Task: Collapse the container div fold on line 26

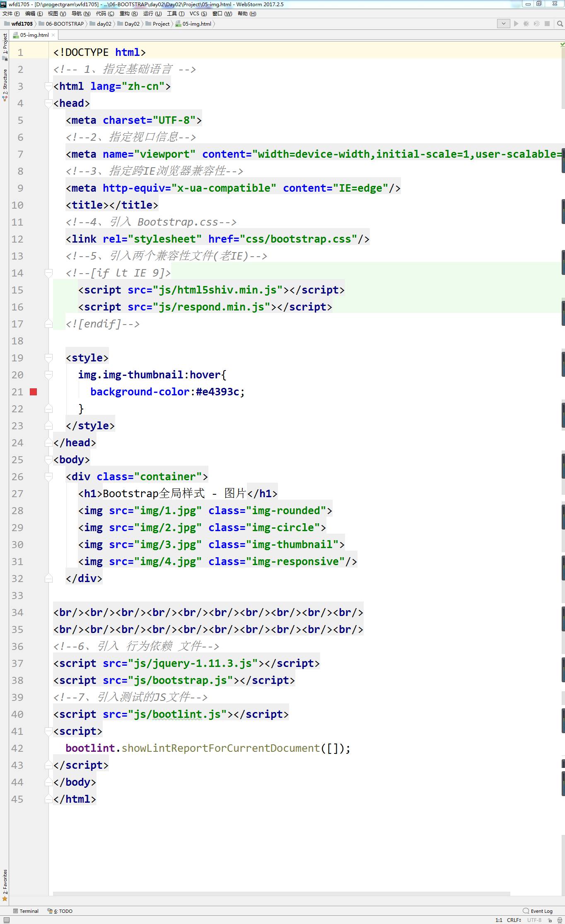Action: pos(48,476)
